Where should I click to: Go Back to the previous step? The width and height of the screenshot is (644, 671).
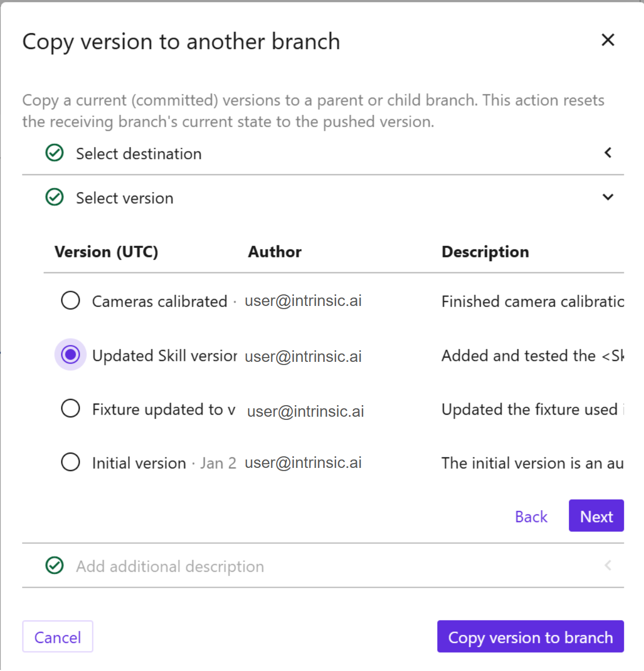(531, 516)
